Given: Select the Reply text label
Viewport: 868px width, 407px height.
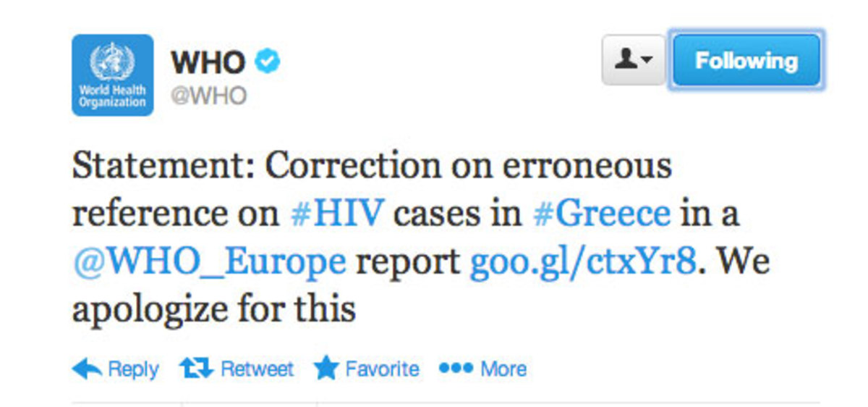Looking at the screenshot, I should point(133,370).
